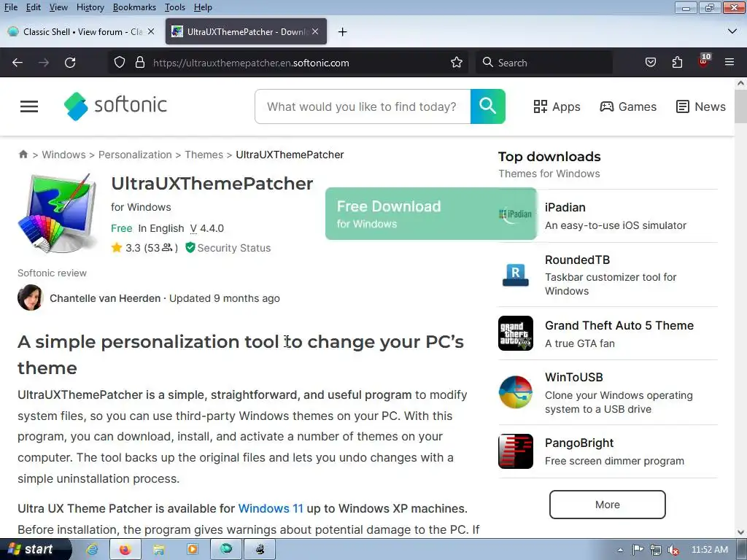Click the home breadcrumb icon
The image size is (747, 560).
pyautogui.click(x=23, y=155)
